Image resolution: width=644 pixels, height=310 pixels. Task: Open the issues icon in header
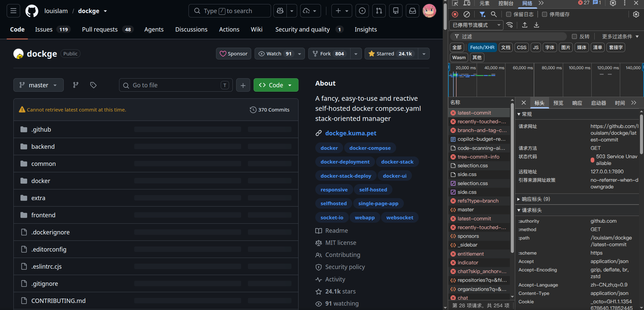tap(362, 11)
